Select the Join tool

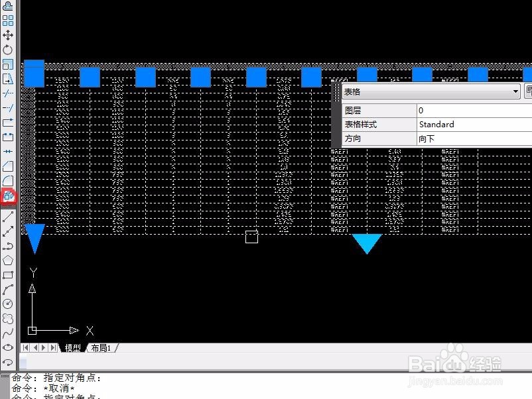point(8,152)
